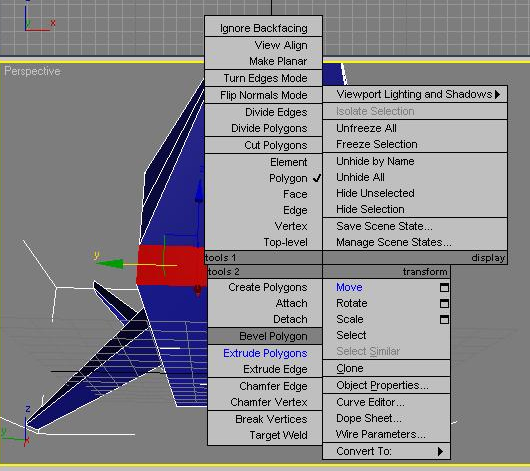Choose Clone from transform quad
The height and width of the screenshot is (471, 530).
[x=386, y=368]
